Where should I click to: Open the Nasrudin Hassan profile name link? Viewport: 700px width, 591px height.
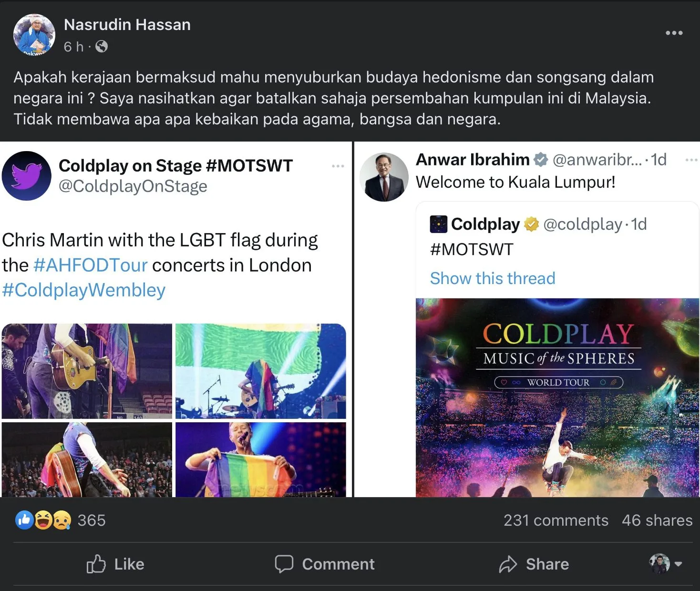click(x=127, y=25)
